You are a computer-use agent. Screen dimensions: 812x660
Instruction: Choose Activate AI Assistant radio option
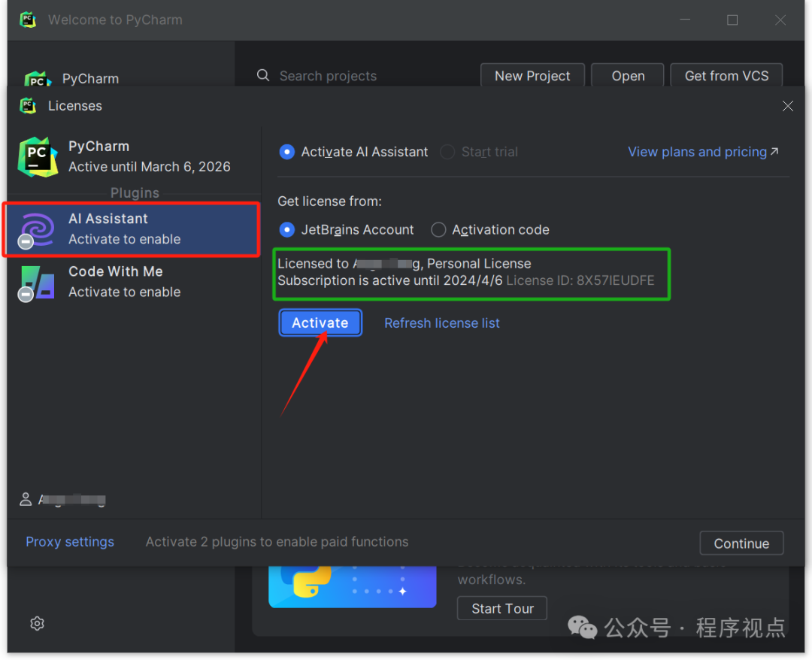click(353, 152)
